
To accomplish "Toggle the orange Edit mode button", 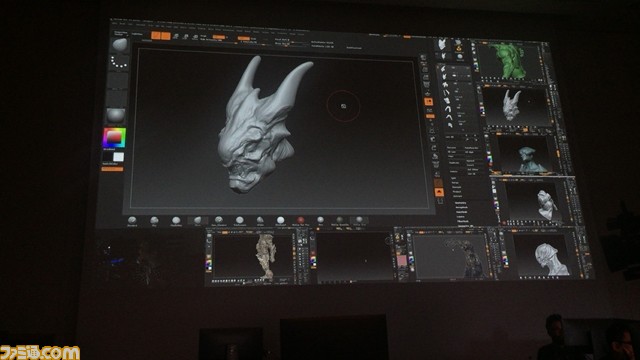I will [156, 36].
